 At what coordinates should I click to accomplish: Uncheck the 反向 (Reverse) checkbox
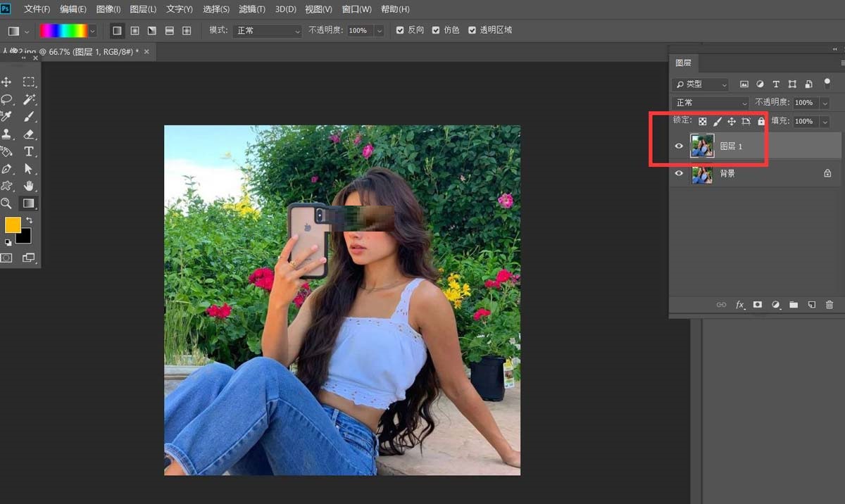400,31
